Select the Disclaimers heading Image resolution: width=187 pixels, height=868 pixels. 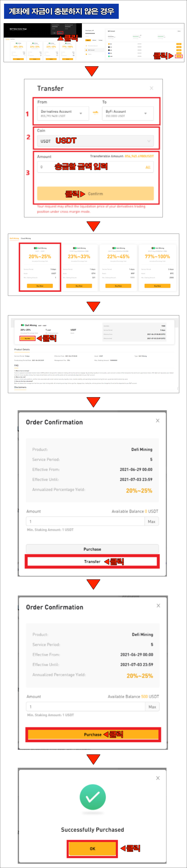coord(20,387)
